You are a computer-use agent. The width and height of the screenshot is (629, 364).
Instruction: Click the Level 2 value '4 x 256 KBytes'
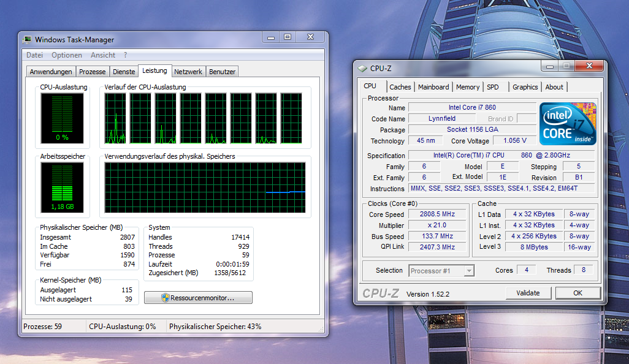[533, 236]
